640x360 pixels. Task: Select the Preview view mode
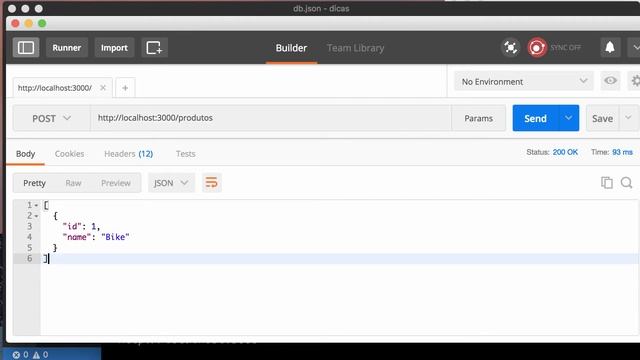point(116,183)
